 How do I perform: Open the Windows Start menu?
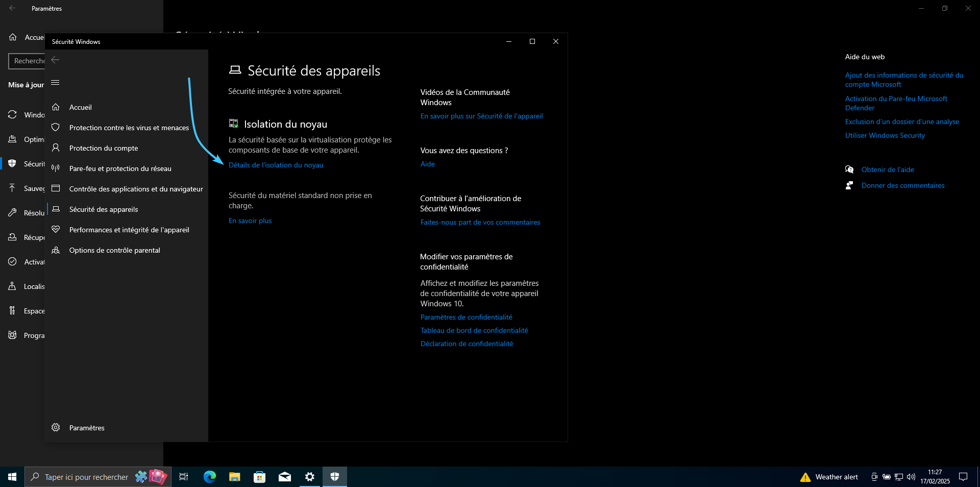pyautogui.click(x=12, y=477)
